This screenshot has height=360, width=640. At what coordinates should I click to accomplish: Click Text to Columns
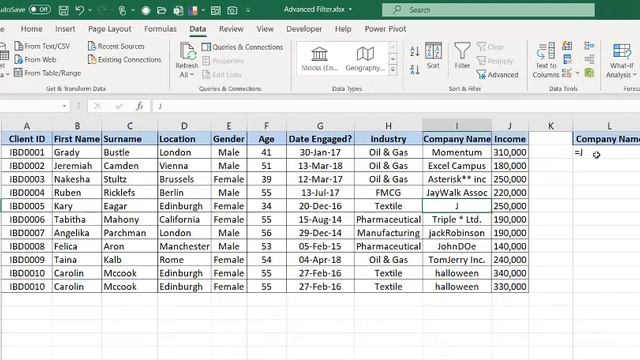546,60
